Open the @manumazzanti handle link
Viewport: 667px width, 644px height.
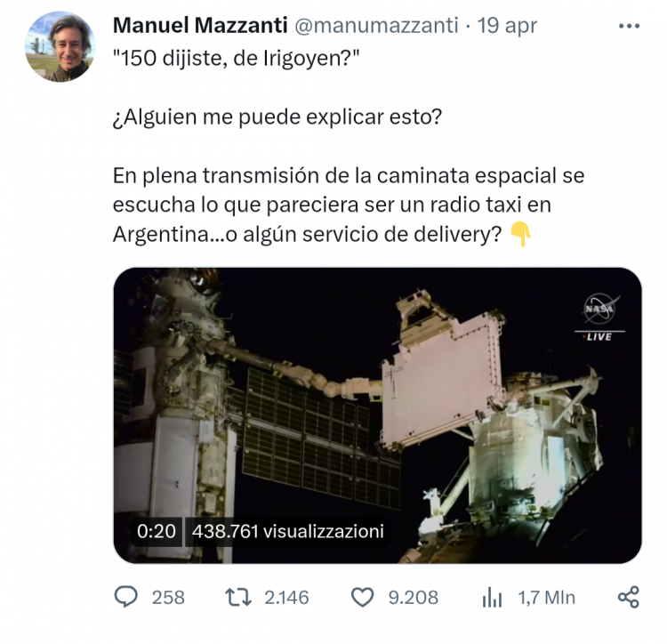tap(376, 25)
